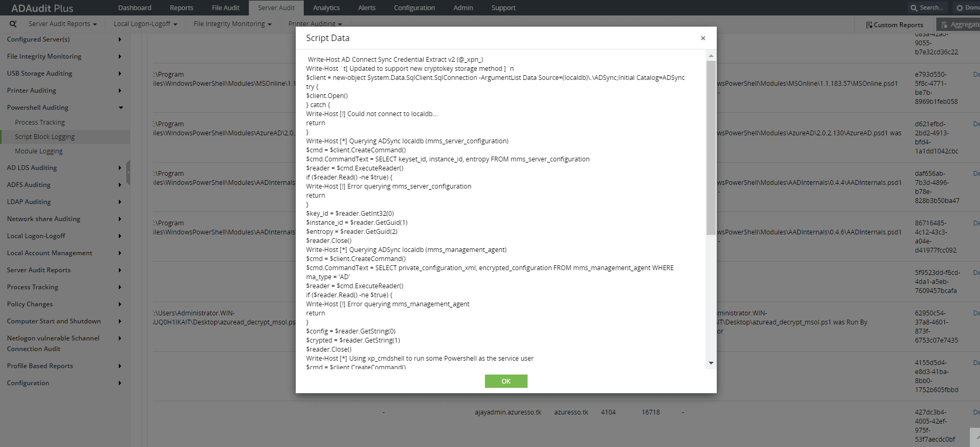
Task: Open Configuration at the bottom of the sidebar
Action: [x=28, y=383]
